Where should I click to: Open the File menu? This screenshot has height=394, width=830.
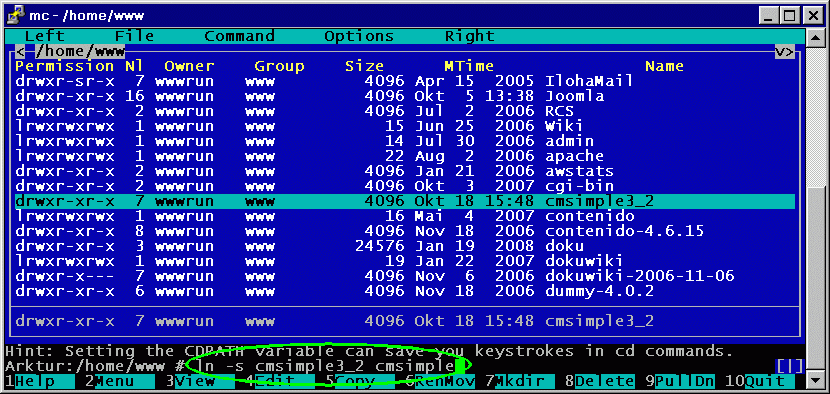tap(134, 36)
